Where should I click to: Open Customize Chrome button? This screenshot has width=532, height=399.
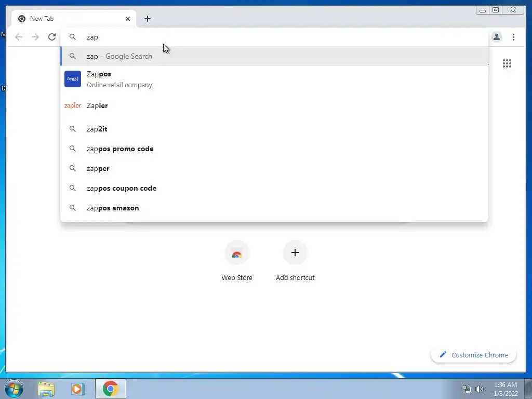(474, 355)
